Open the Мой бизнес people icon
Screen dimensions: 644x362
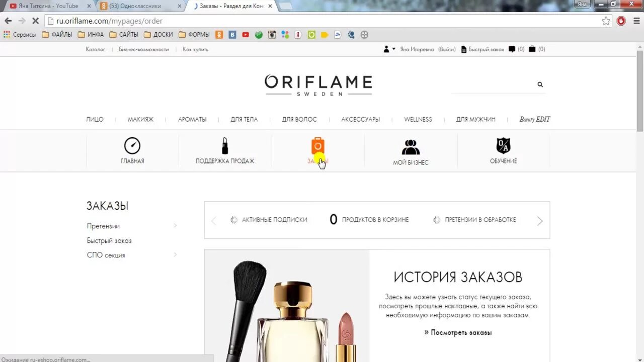411,147
